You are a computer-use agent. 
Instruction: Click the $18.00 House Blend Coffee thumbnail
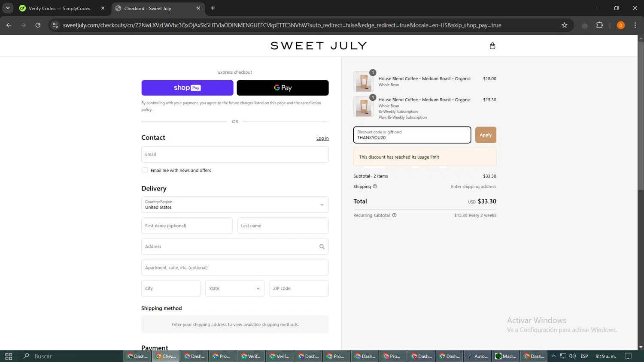tap(364, 81)
